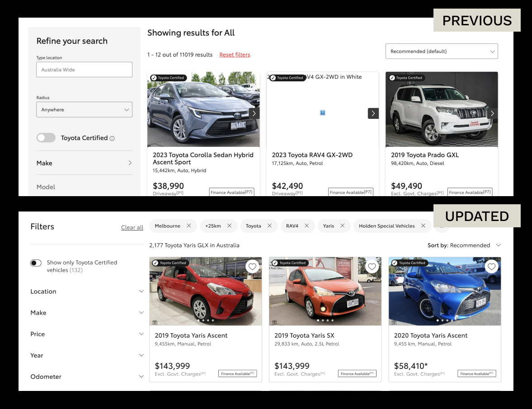Click Finance Available on RAV4 card

(351, 192)
